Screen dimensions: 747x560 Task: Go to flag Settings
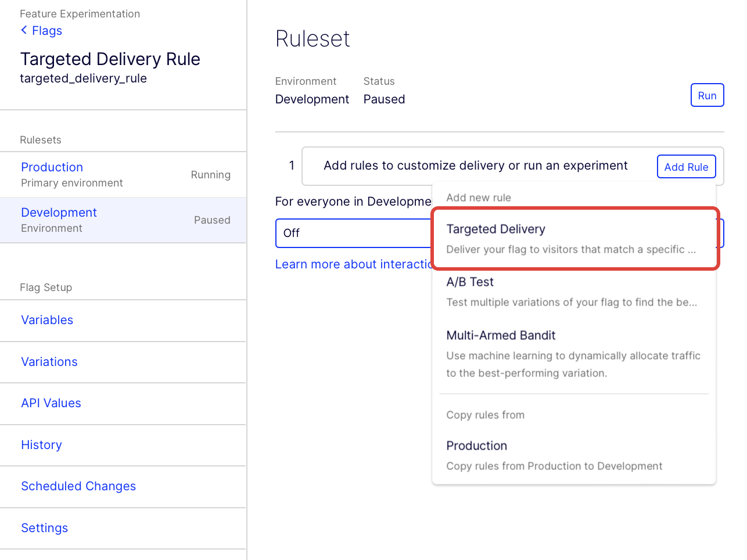[45, 528]
